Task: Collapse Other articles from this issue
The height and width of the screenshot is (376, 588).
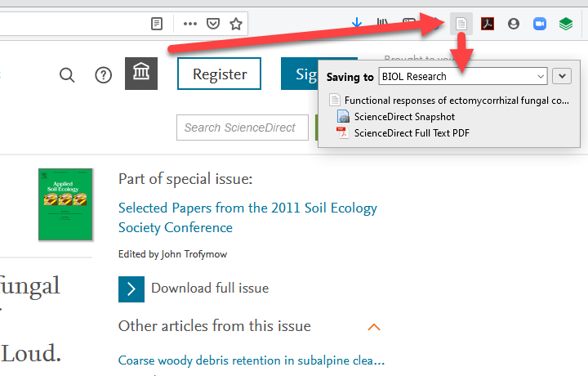Action: [374, 327]
